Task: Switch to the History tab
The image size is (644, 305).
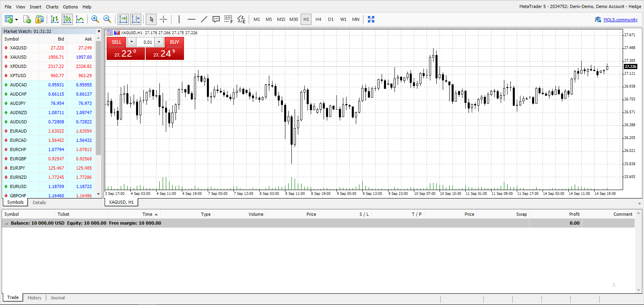Action: (35, 298)
